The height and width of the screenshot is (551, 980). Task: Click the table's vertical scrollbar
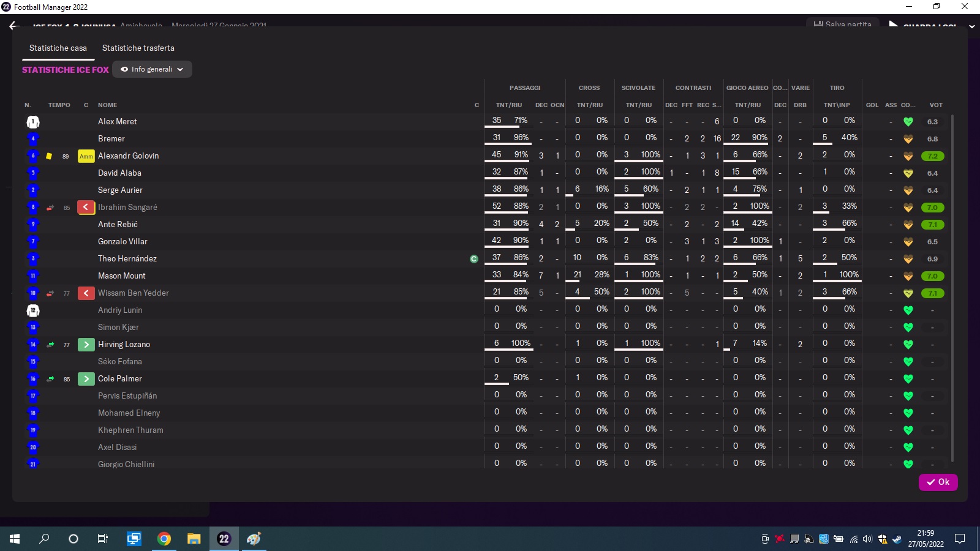pos(952,288)
